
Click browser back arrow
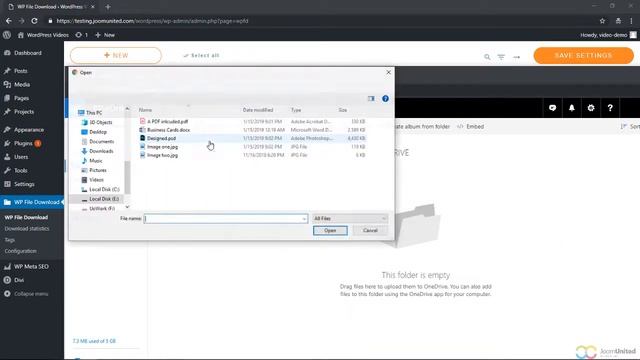[x=9, y=21]
